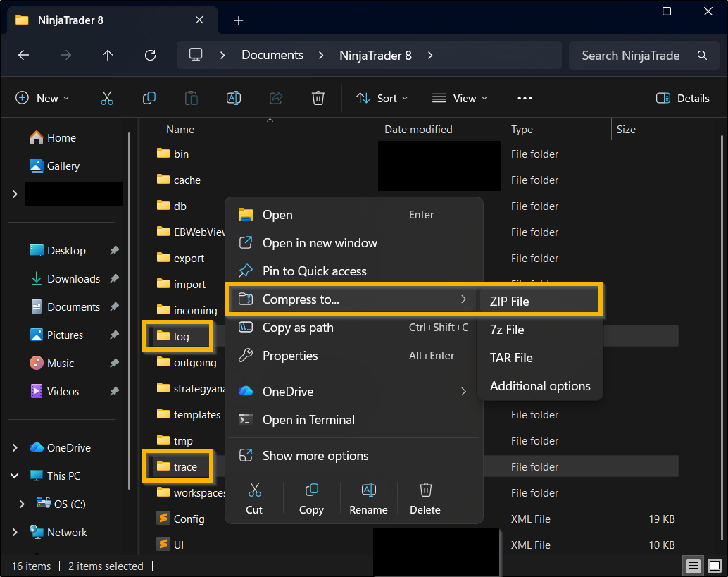This screenshot has width=728, height=577.
Task: Choose Pin to Quick access
Action: [x=353, y=271]
